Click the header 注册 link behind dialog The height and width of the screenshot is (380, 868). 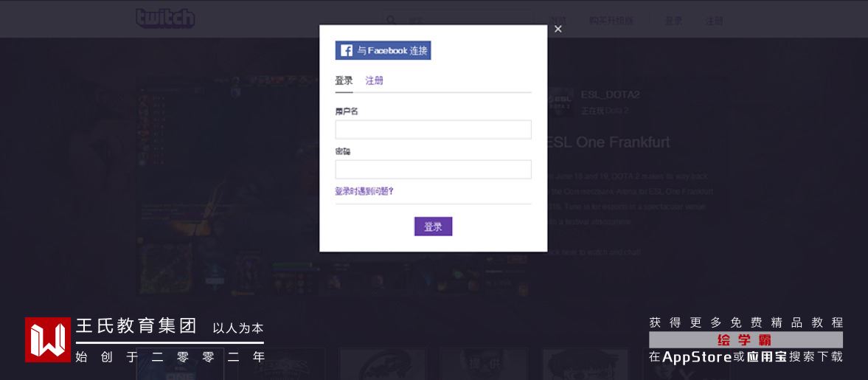pos(714,21)
